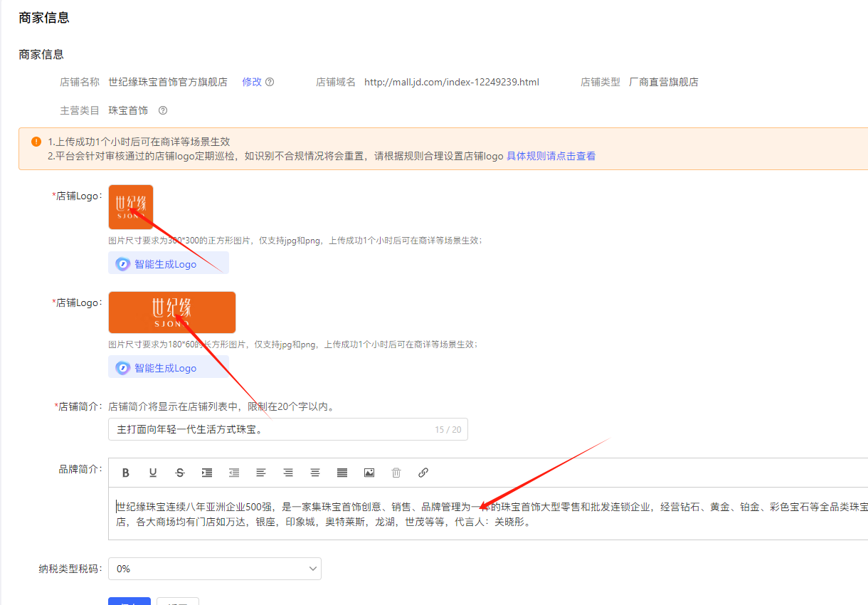Insert an image via the editor toolbar
Screen dimensions: 868x605
coord(369,473)
